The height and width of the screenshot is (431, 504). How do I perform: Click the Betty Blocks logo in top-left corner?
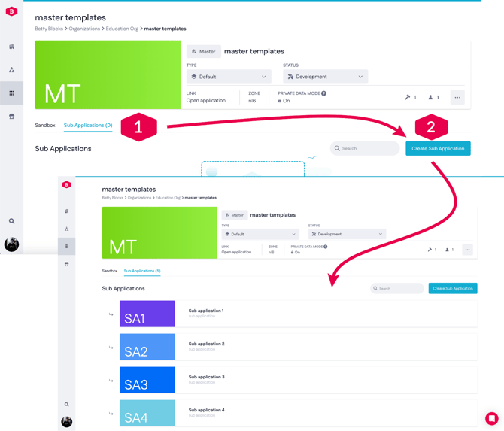(11, 11)
